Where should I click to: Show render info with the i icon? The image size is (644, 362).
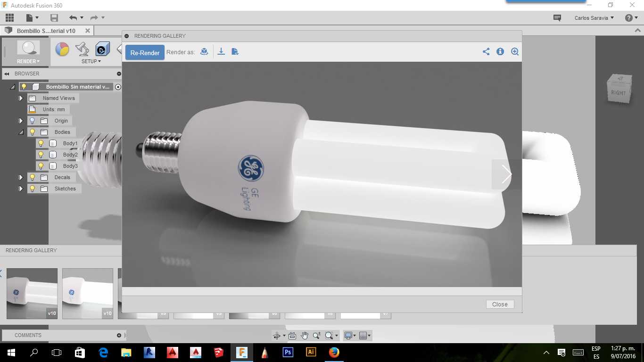500,52
